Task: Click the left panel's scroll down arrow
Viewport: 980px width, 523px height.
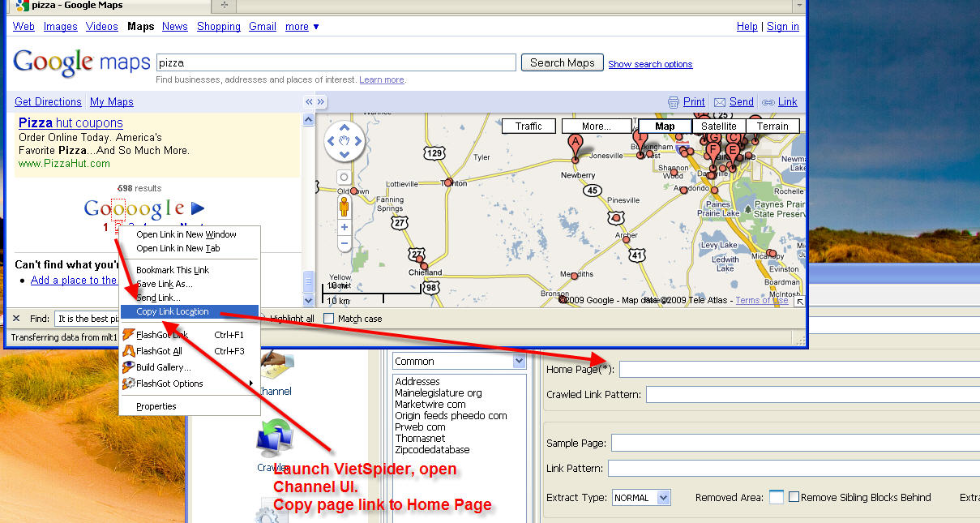Action: 308,300
